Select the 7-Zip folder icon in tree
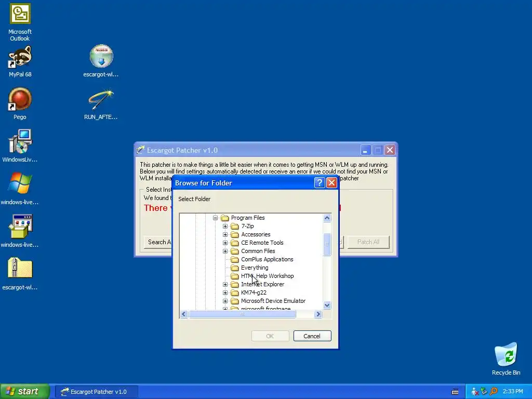The width and height of the screenshot is (532, 399). pos(235,227)
